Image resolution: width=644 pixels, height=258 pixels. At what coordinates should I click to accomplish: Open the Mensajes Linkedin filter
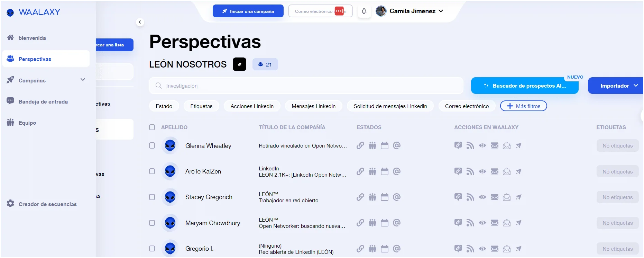coord(314,106)
